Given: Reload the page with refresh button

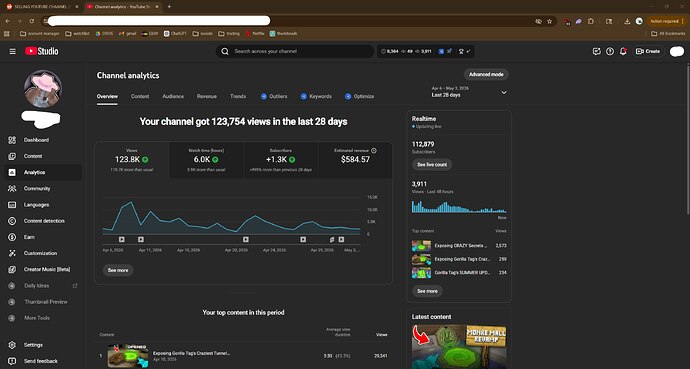Looking at the screenshot, I should coord(32,21).
